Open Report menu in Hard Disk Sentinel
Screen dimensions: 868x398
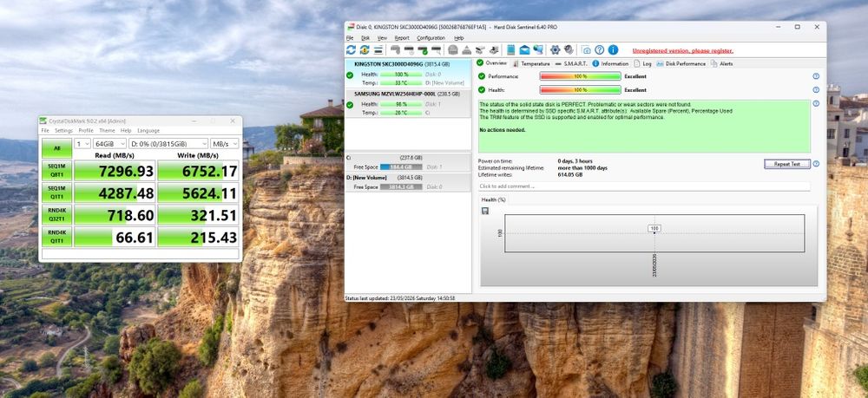pos(402,37)
